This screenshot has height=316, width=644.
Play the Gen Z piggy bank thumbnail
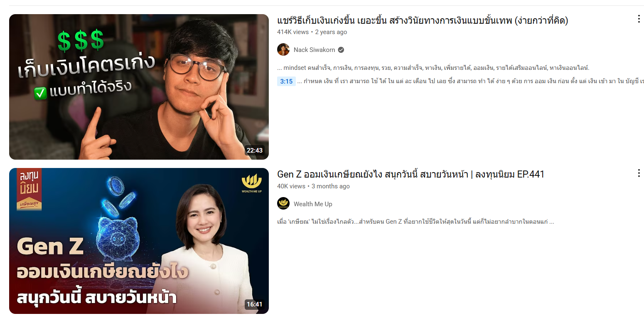pyautogui.click(x=139, y=241)
